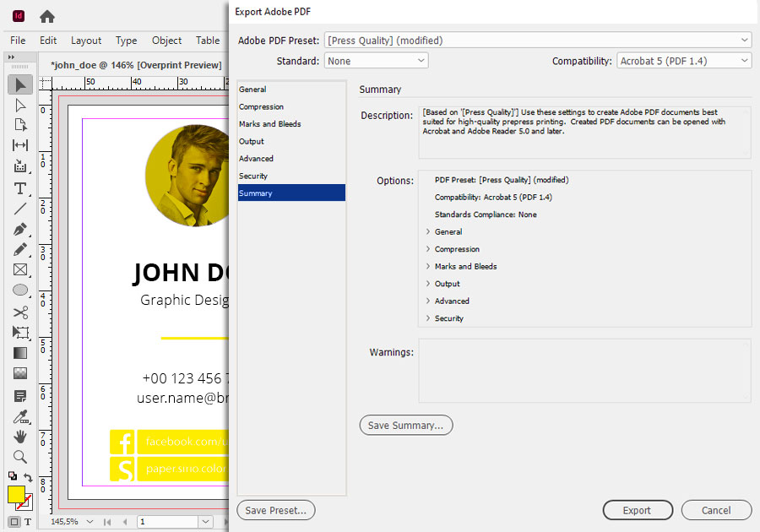The height and width of the screenshot is (532, 760).
Task: Click Save Preset button
Action: 276,510
